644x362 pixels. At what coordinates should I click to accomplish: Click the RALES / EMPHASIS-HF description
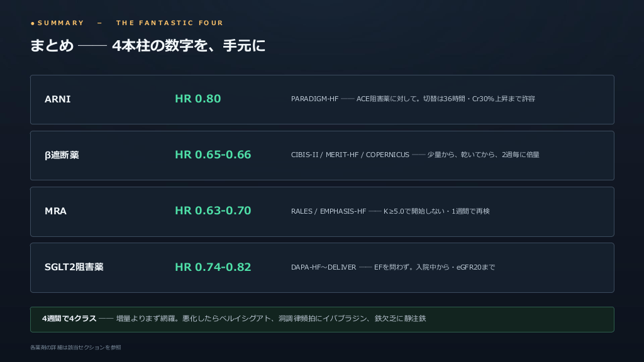point(390,211)
